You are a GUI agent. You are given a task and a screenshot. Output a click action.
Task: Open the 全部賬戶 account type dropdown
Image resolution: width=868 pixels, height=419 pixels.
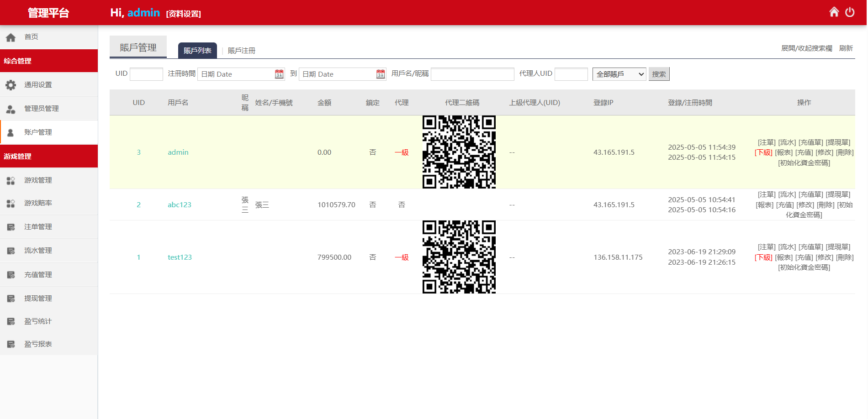tap(619, 74)
